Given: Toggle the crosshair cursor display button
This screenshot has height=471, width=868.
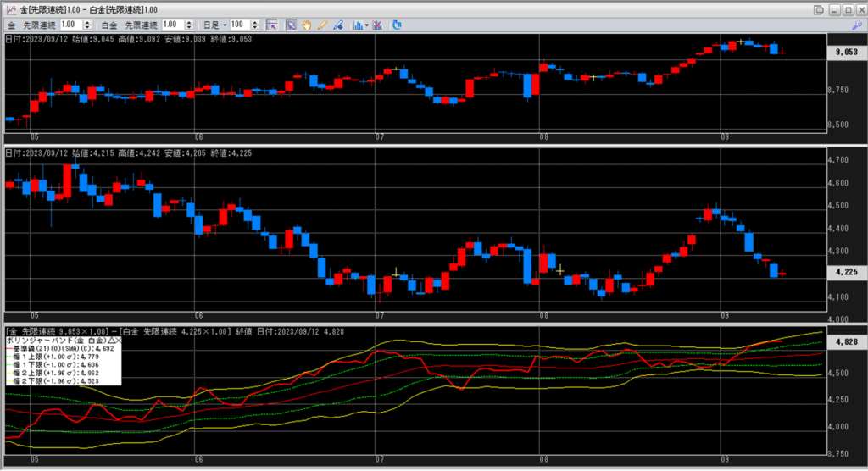Looking at the screenshot, I should point(272,25).
